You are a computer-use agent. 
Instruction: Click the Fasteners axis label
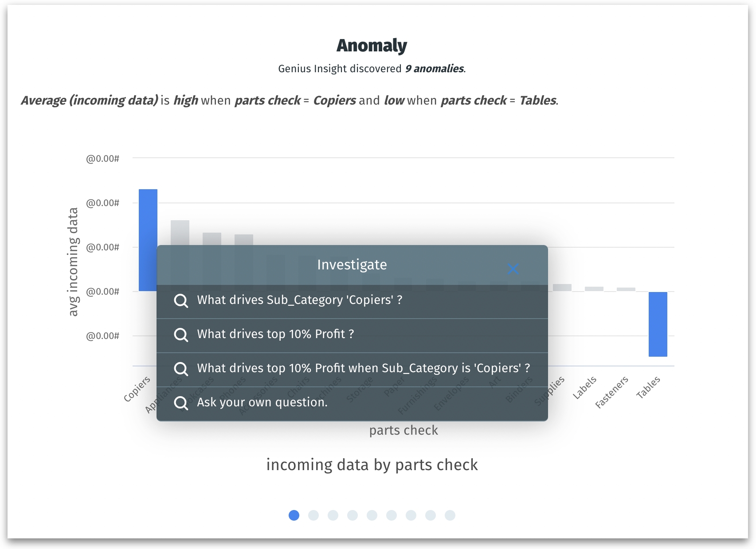612,392
